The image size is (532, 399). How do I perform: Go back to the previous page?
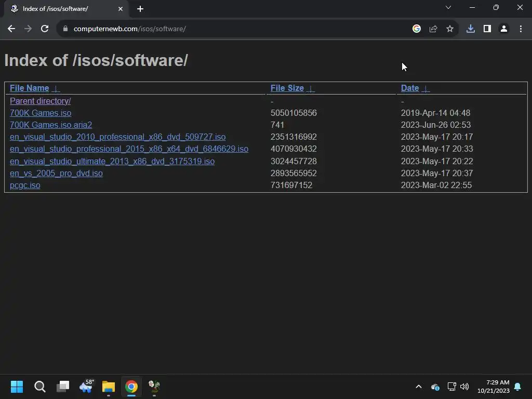(11, 29)
